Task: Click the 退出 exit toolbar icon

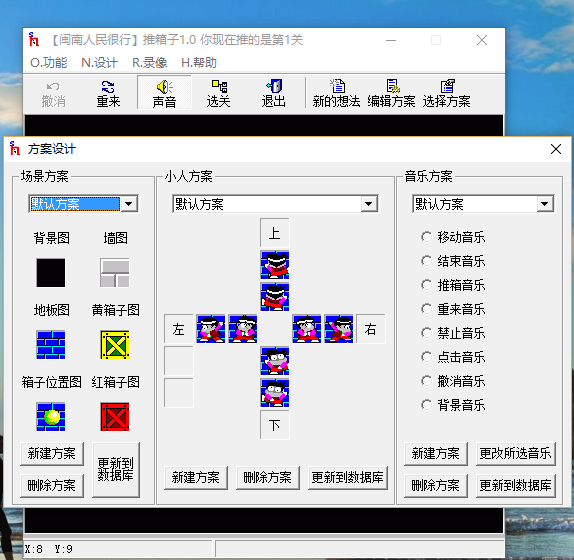Action: (x=273, y=94)
